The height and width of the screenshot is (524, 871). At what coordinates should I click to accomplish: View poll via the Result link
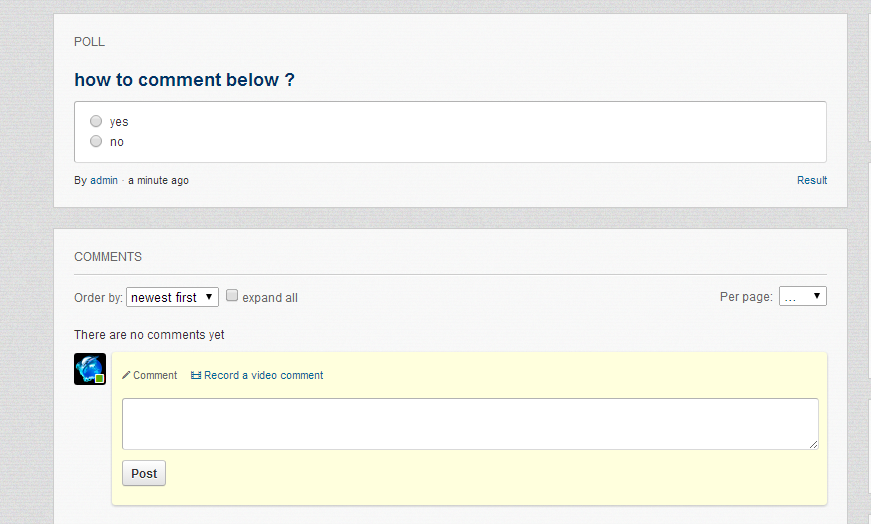(x=811, y=180)
